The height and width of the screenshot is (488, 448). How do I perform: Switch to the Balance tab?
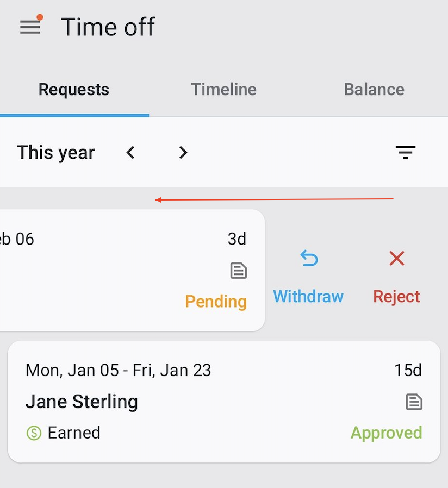tap(374, 90)
